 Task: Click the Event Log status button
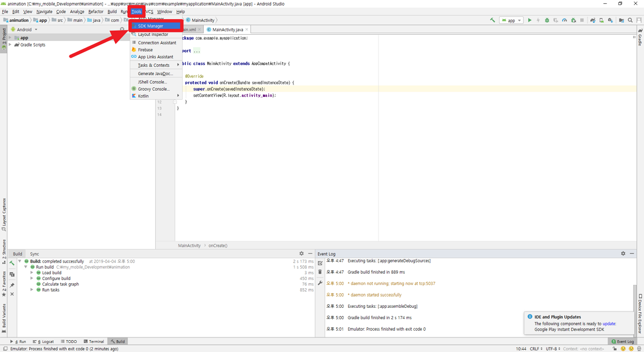(x=623, y=341)
